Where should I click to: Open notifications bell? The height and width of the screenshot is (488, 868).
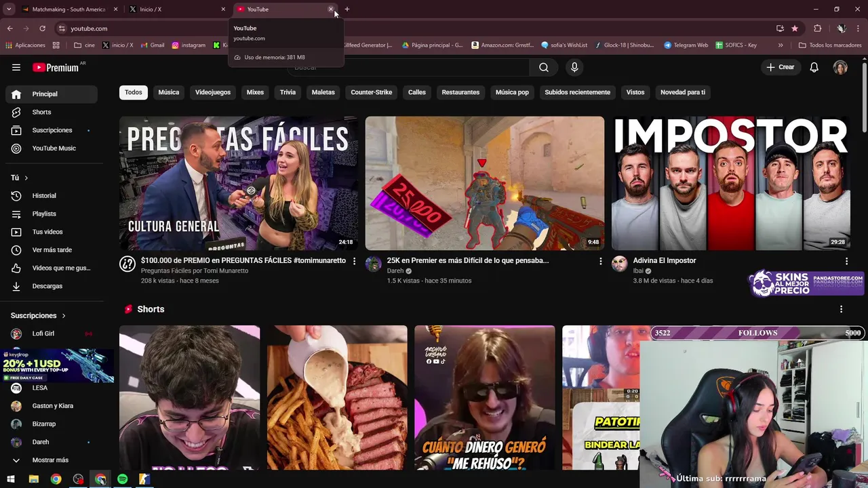[x=814, y=67]
